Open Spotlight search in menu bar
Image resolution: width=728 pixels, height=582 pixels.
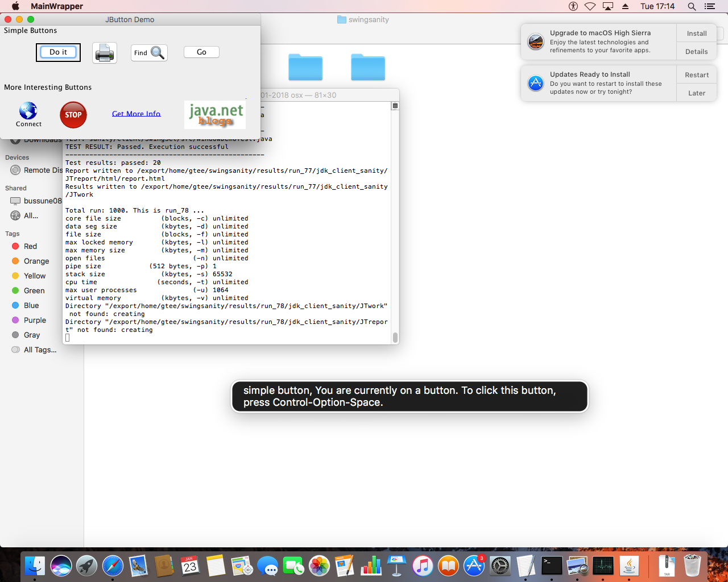(x=692, y=6)
